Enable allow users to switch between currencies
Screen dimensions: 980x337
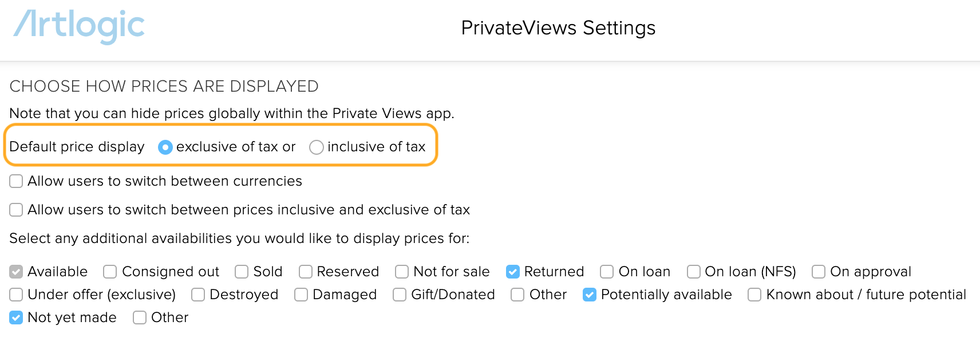tap(16, 181)
